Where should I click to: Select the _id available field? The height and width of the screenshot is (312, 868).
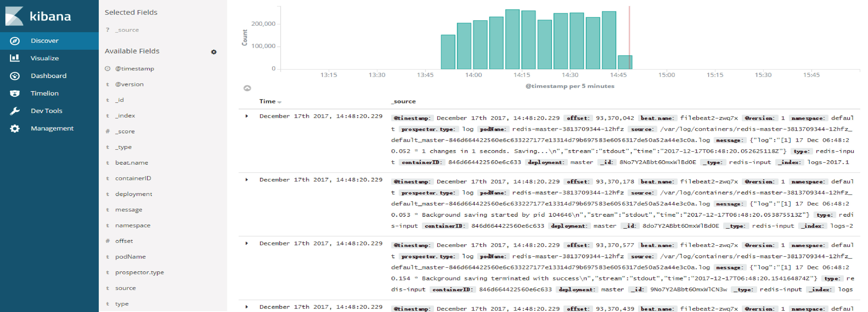(120, 100)
